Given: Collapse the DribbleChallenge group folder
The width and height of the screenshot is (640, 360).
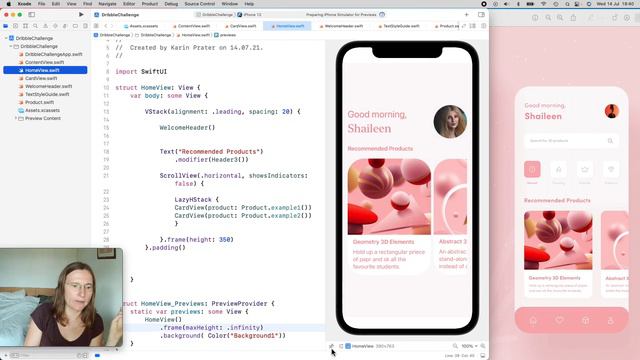Looking at the screenshot, I should coord(11,47).
